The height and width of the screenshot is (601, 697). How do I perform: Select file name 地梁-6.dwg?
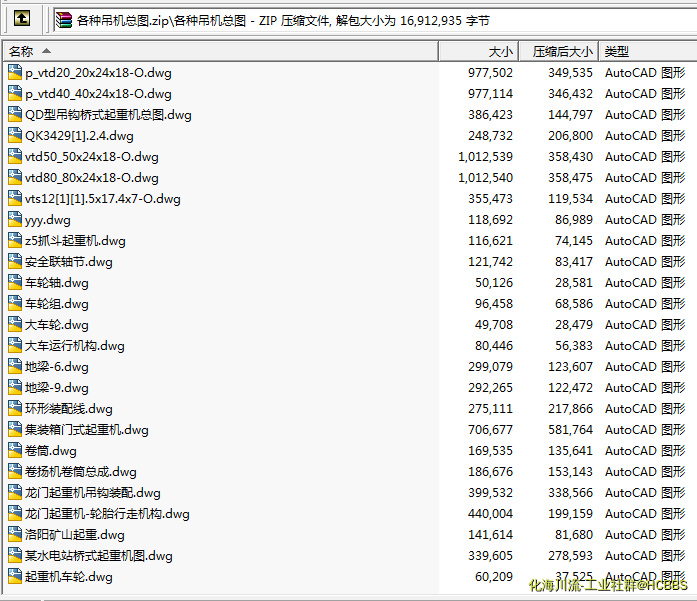[57, 367]
